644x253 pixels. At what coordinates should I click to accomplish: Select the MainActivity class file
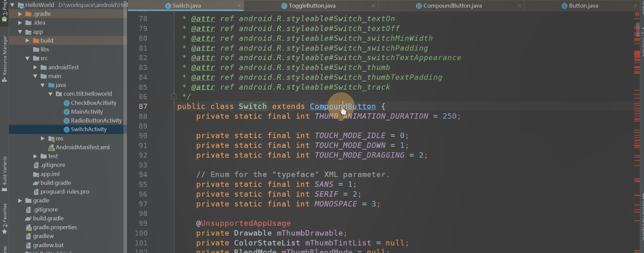click(x=87, y=111)
